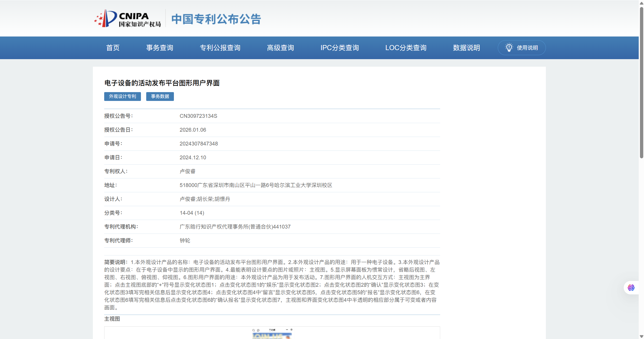Click the 分类号 label

113,213
